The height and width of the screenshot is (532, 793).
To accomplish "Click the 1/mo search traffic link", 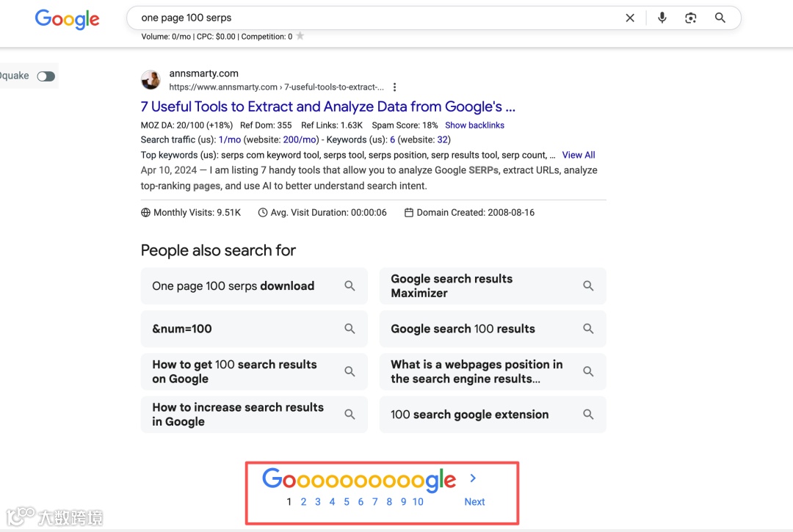I will (x=230, y=140).
